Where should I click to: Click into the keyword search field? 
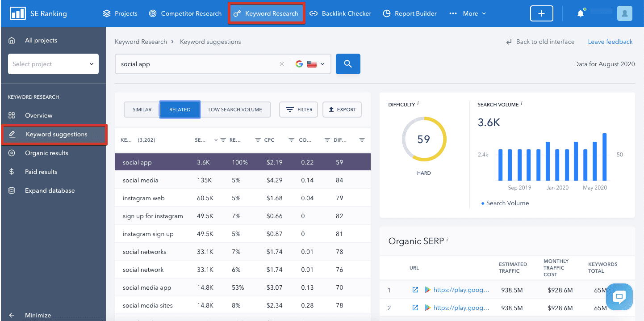(199, 64)
